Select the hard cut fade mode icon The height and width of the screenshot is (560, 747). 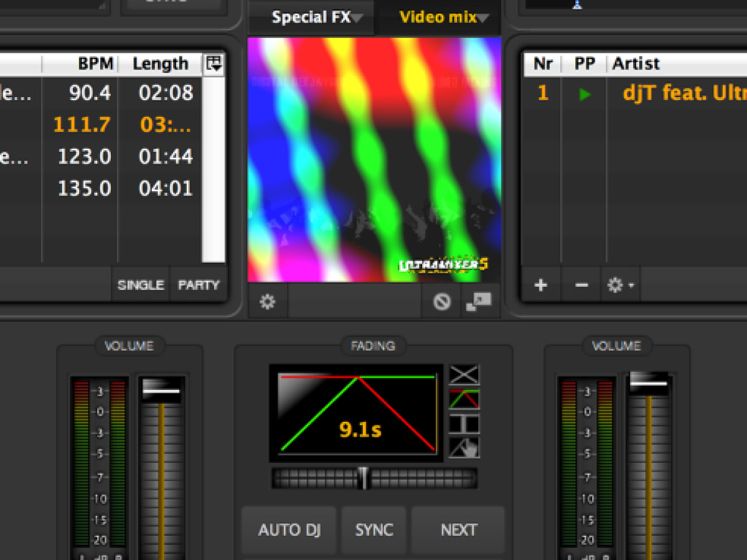(464, 424)
